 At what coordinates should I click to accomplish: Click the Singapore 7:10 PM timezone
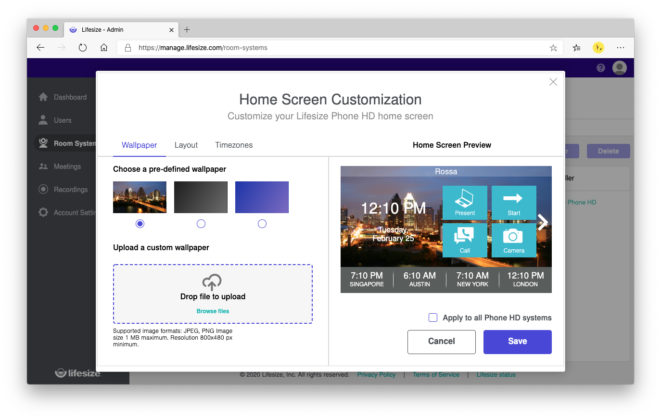(367, 279)
